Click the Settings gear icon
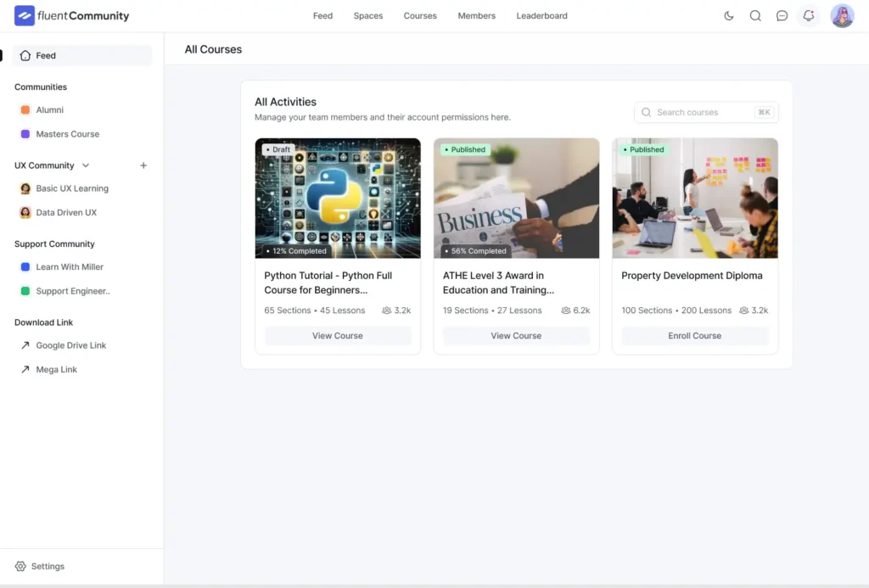The height and width of the screenshot is (588, 869). point(20,566)
